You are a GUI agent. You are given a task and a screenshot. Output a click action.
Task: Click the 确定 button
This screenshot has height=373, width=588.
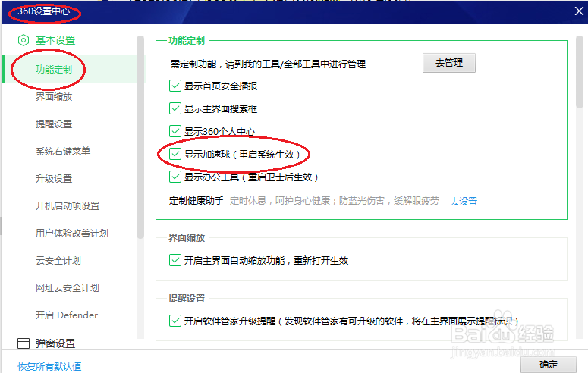(x=549, y=365)
